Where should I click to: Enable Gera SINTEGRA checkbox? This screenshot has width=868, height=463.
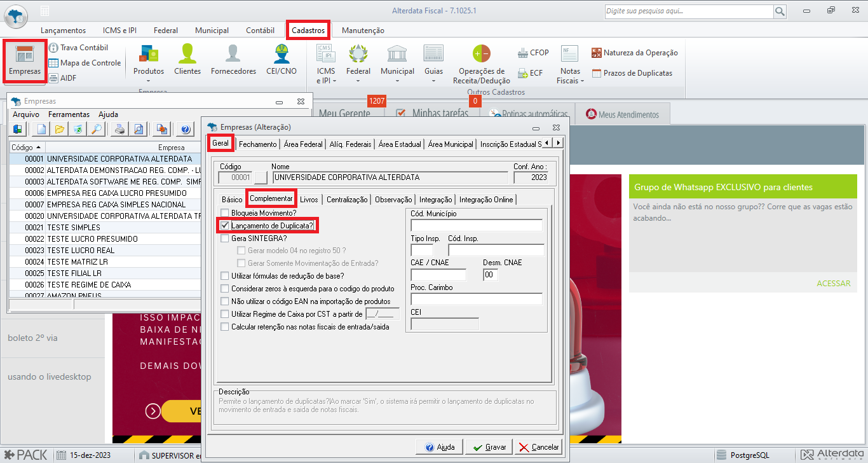(x=224, y=238)
